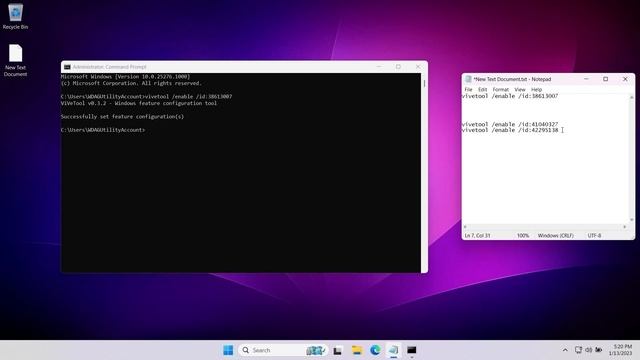Click the search highlights image in taskbar
Viewport: 640px width, 360px height.
316,350
